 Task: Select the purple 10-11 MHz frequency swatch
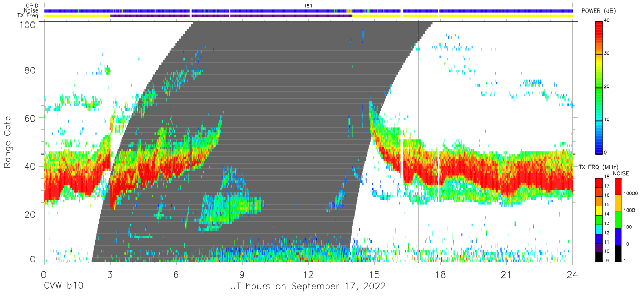(599, 247)
